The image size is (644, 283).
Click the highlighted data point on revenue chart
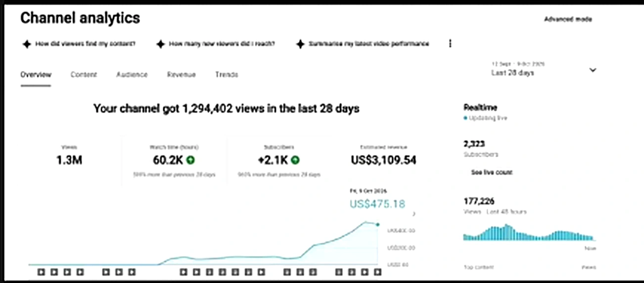377,224
